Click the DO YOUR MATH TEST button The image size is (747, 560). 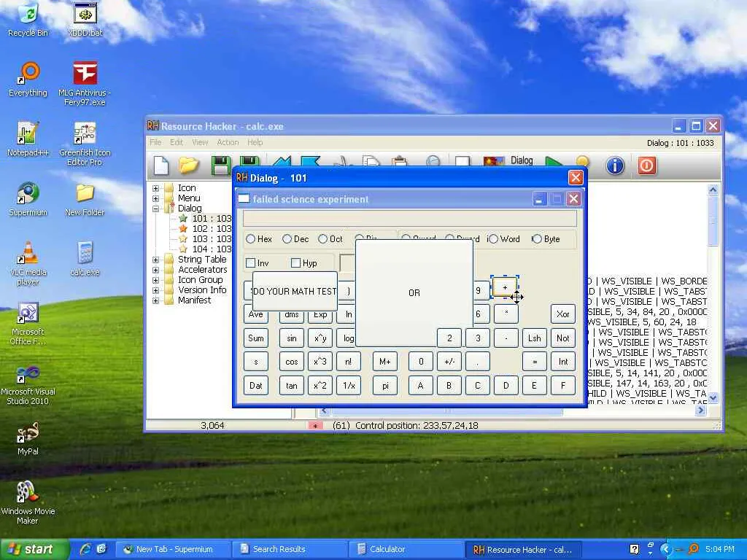[x=295, y=291]
